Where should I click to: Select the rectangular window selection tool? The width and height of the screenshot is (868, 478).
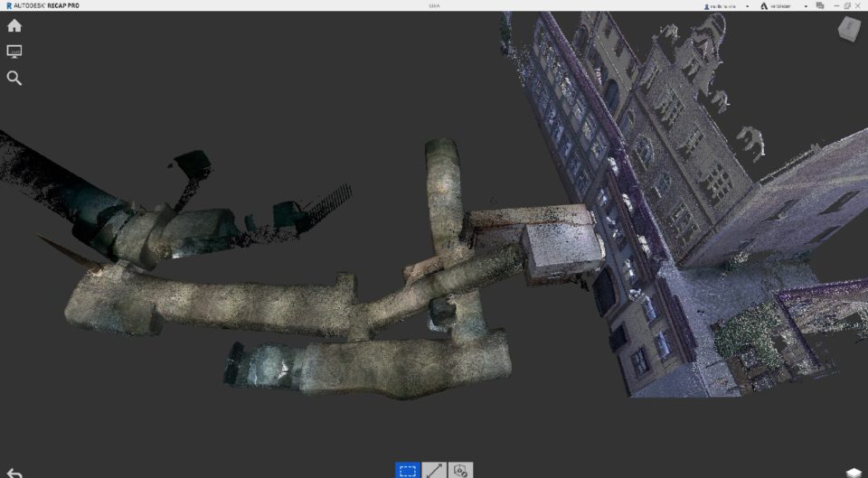(408, 470)
